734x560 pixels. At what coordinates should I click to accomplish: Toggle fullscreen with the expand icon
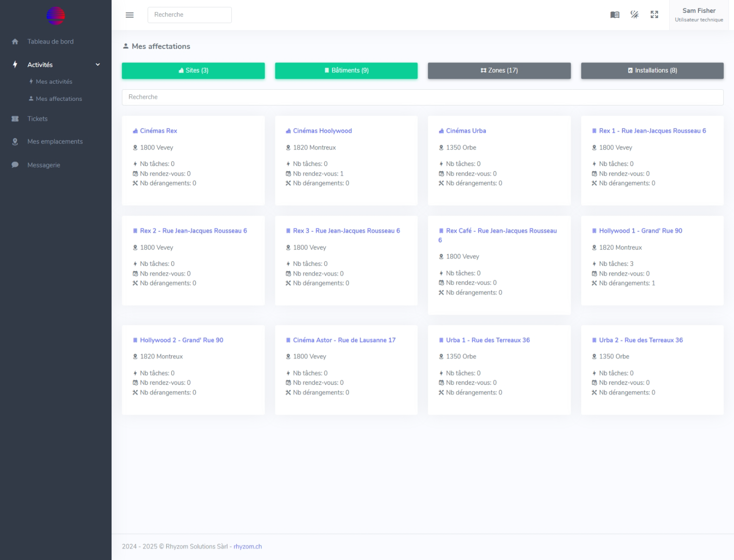pyautogui.click(x=654, y=15)
